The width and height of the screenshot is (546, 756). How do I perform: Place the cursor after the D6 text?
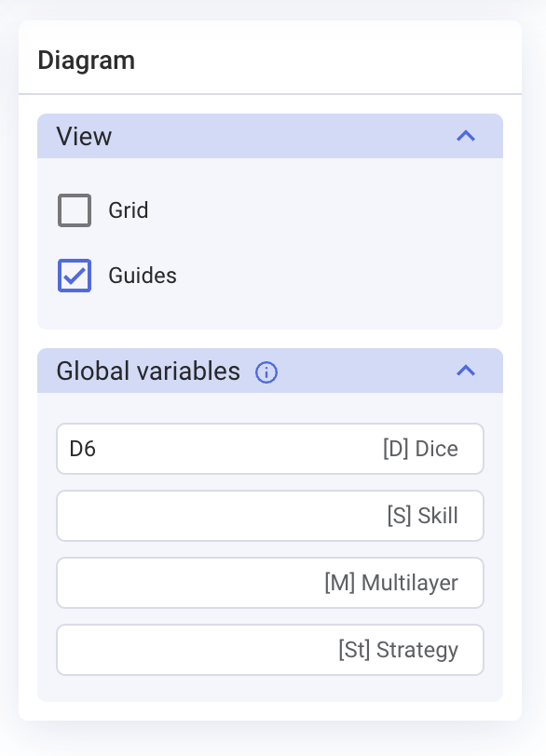pyautogui.click(x=98, y=449)
